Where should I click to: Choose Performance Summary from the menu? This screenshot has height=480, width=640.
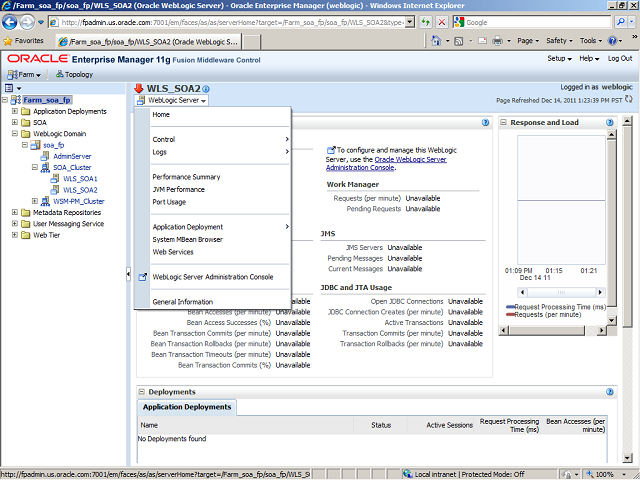(x=186, y=177)
